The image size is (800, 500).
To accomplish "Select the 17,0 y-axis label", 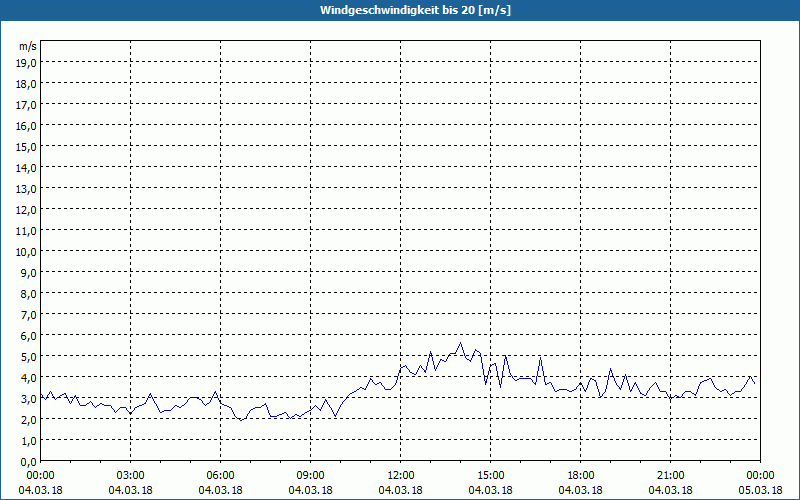I will tap(28, 105).
